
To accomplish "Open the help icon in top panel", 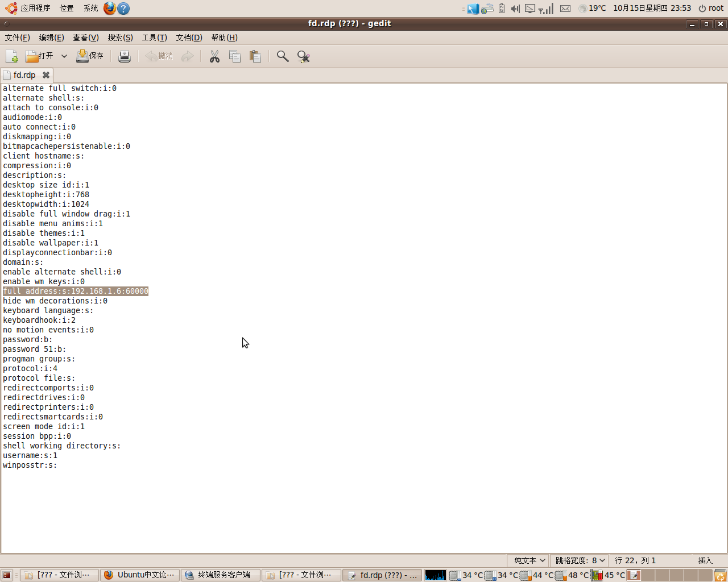I will 123,8.
